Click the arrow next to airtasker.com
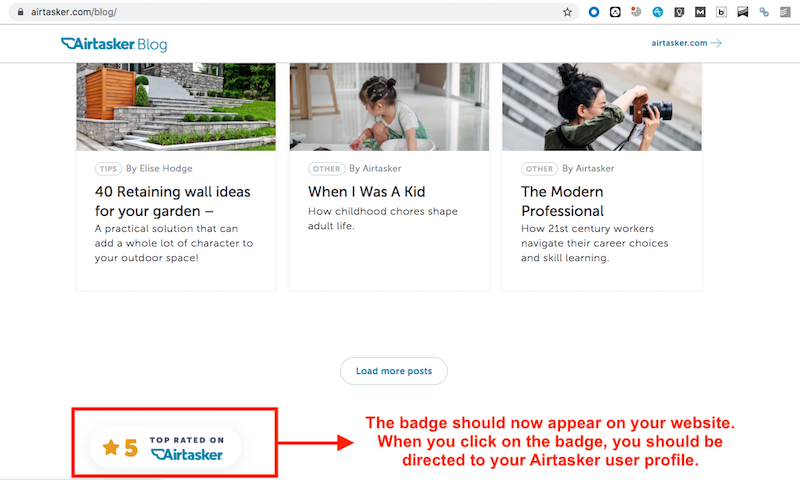Viewport: 800px width, 480px height. point(716,43)
